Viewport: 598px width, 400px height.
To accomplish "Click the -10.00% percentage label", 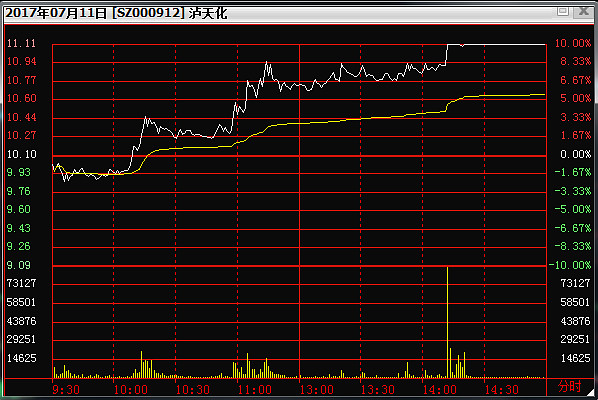I will pyautogui.click(x=570, y=265).
